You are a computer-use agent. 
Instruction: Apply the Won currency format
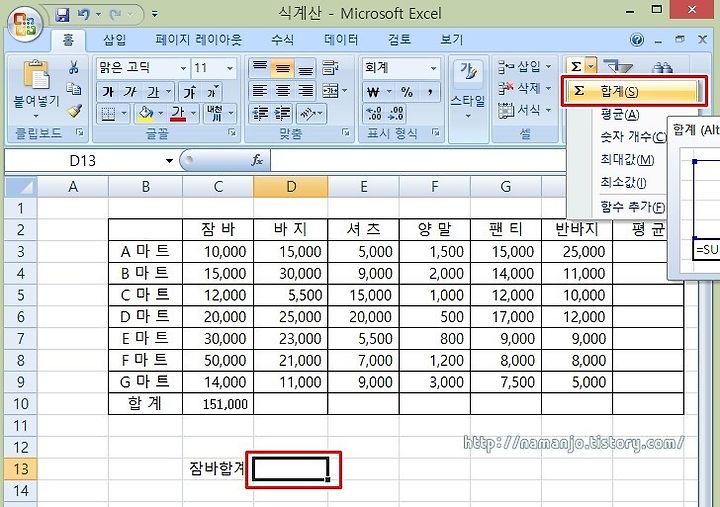pyautogui.click(x=374, y=92)
